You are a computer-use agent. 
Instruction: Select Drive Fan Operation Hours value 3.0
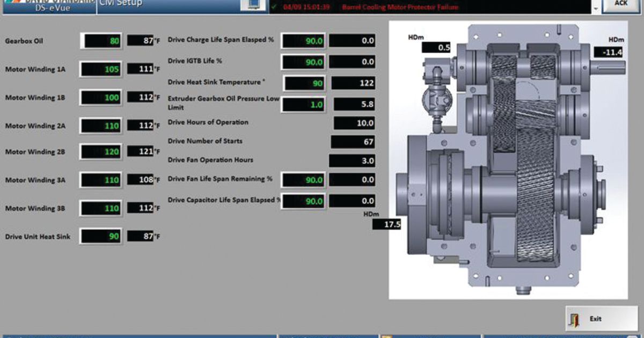(352, 160)
